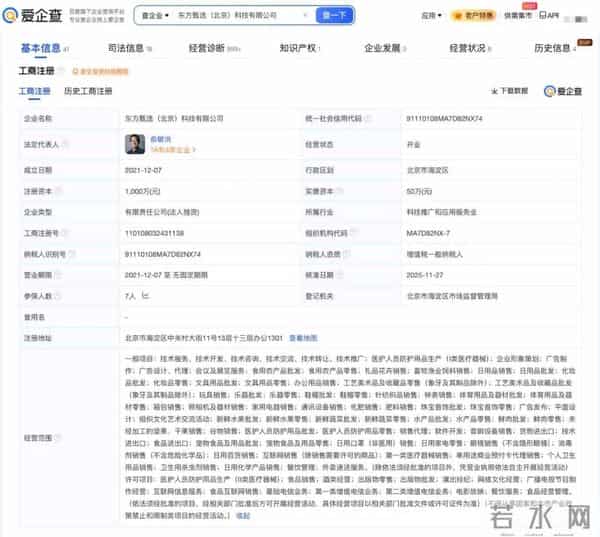600x537 pixels.
Task: Click the registered capital value 1,000万(元)
Action: click(142, 191)
